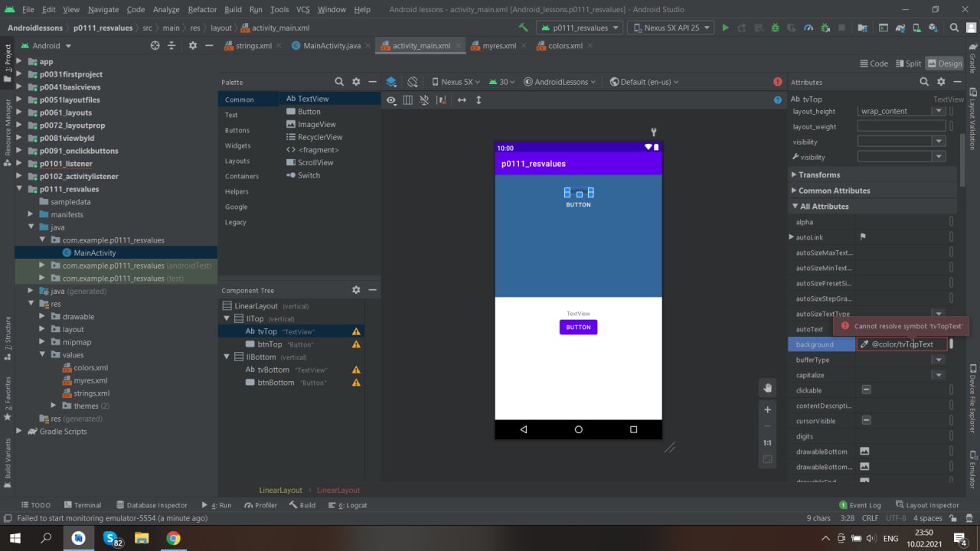Open the view options eye menu
The width and height of the screenshot is (980, 551).
[x=391, y=100]
